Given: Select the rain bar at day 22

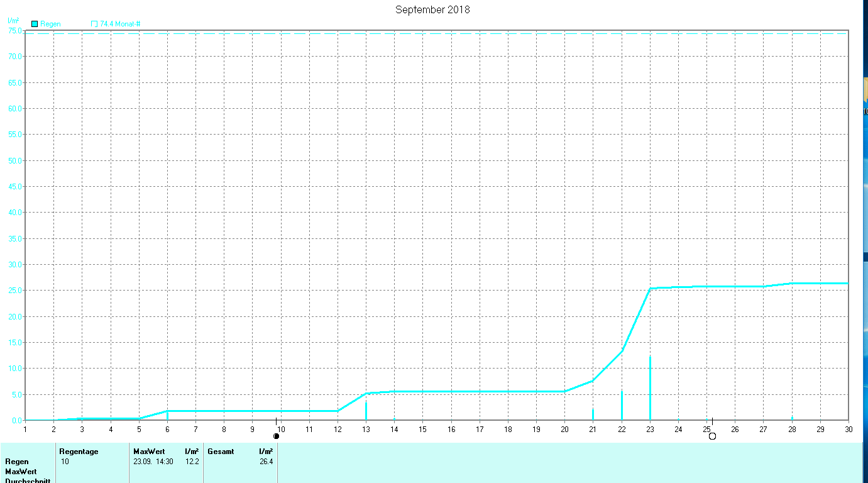Looking at the screenshot, I should click(x=622, y=406).
